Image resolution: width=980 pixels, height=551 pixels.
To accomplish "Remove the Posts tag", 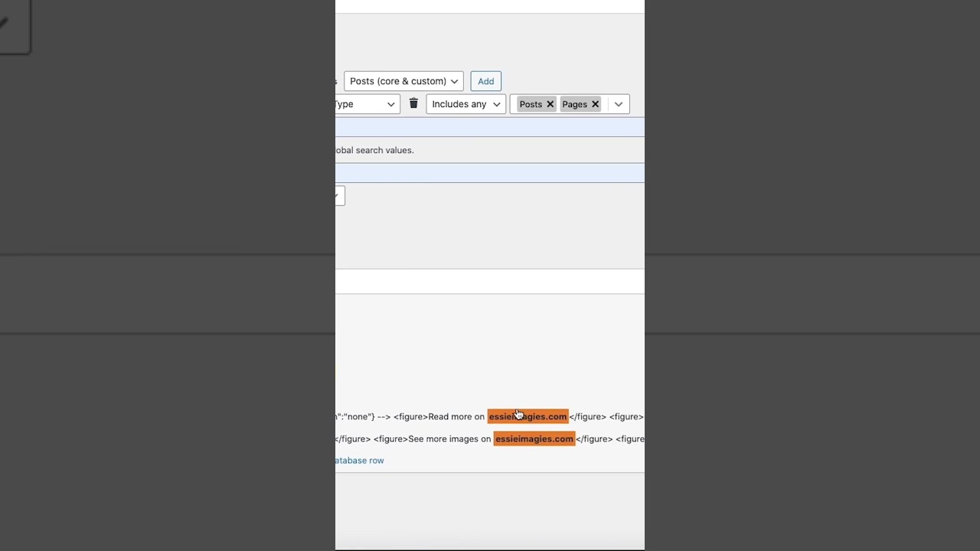I will [x=550, y=104].
